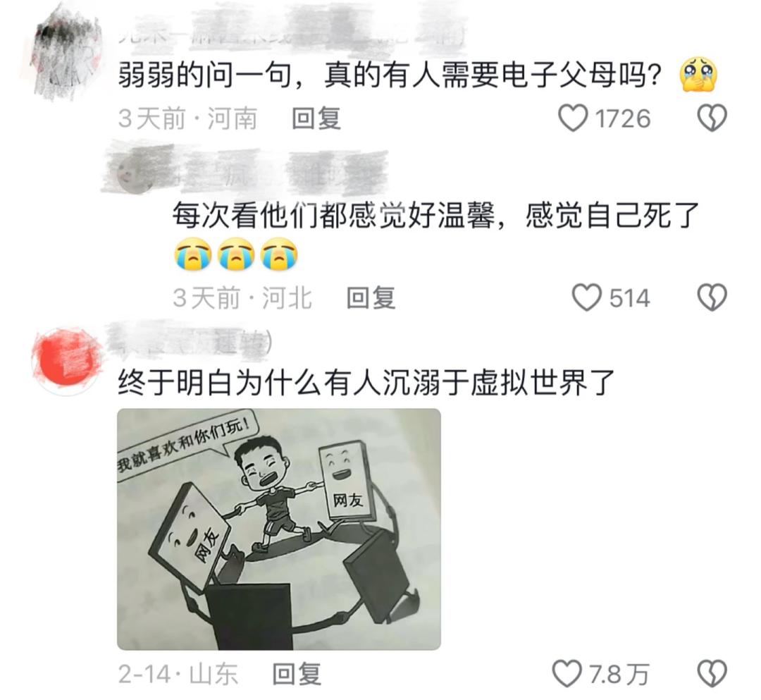Viewport: 761px width, 700px height.
Task: Reply to the 河北 comment via 回复
Action: tap(371, 297)
